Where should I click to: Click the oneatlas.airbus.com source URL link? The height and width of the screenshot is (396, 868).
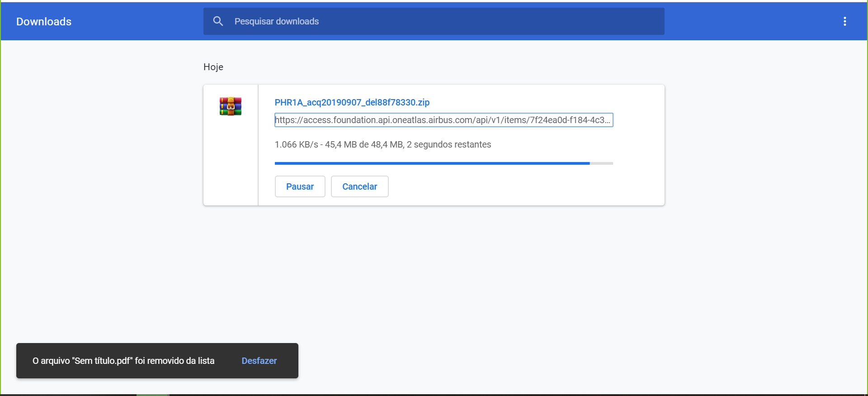(x=443, y=120)
